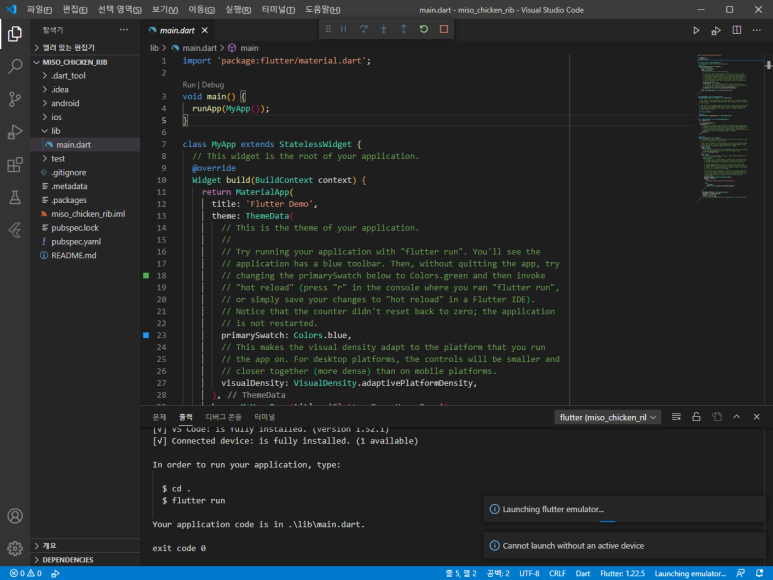Open the Manage gear settings

pos(15,548)
